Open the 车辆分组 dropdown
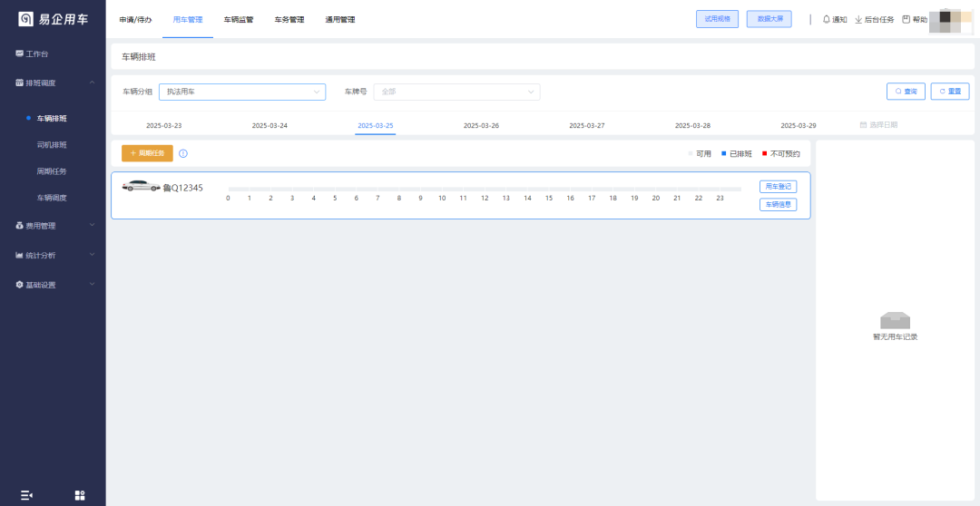 [241, 92]
